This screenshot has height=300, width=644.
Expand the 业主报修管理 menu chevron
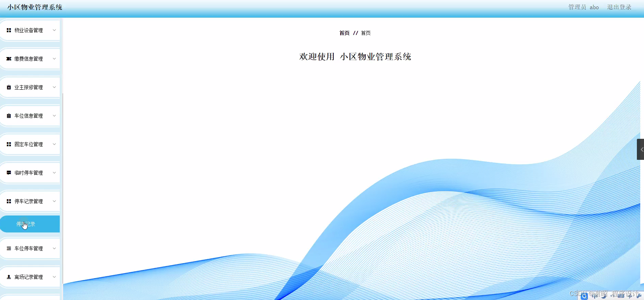coord(54,87)
